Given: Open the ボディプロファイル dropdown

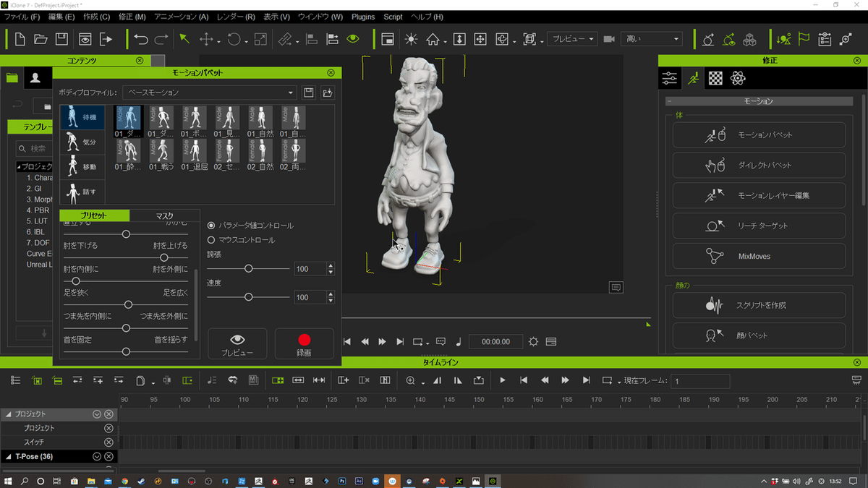Looking at the screenshot, I should pyautogui.click(x=209, y=93).
